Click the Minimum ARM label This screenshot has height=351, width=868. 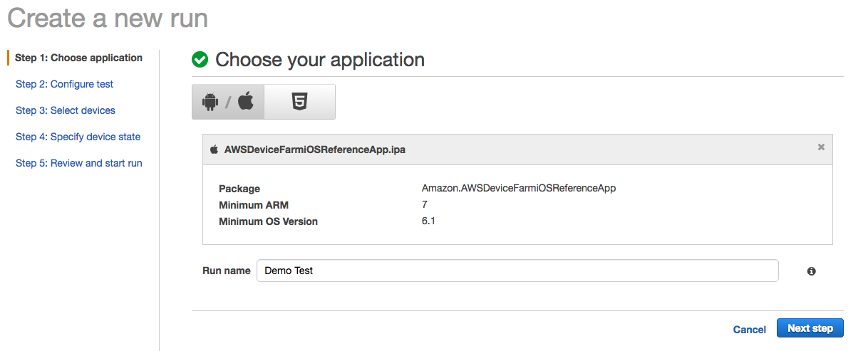253,205
